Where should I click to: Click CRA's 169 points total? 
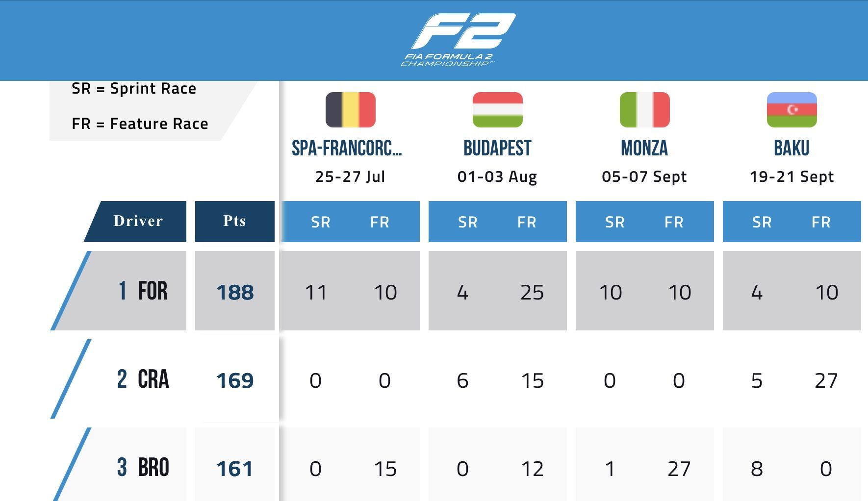coord(235,381)
